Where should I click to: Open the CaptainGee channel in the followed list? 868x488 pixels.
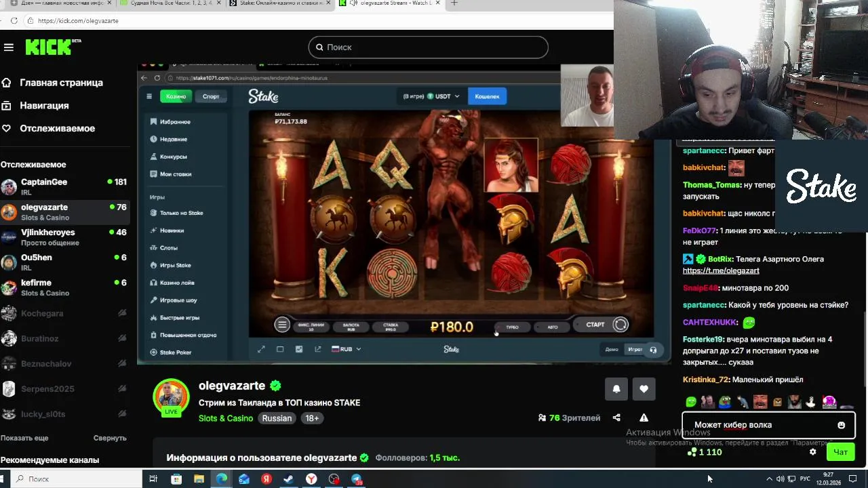click(x=66, y=186)
